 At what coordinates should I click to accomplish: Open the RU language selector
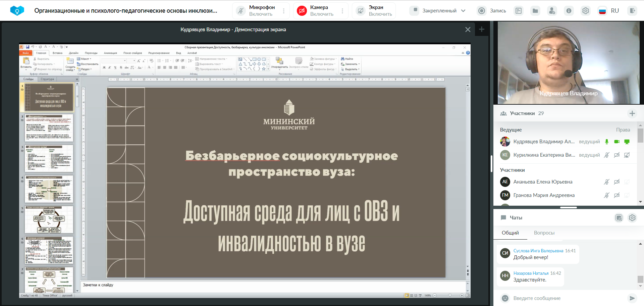[609, 11]
